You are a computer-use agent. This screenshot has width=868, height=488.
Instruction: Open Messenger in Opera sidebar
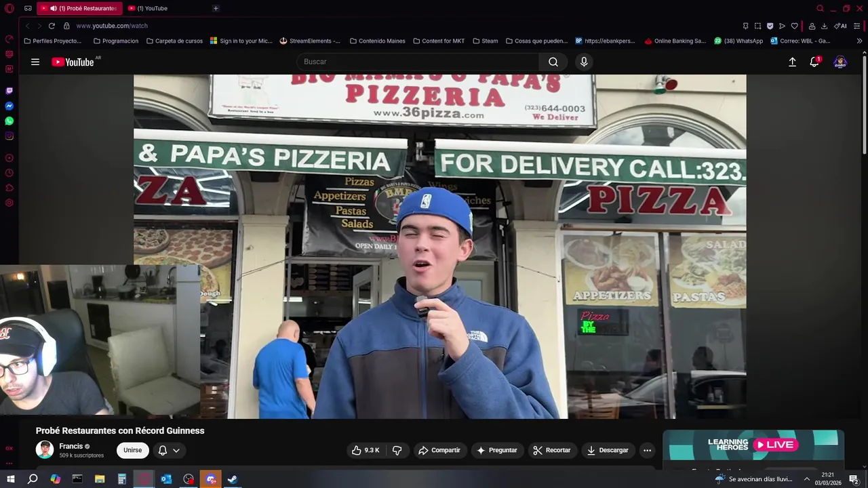pos(9,106)
